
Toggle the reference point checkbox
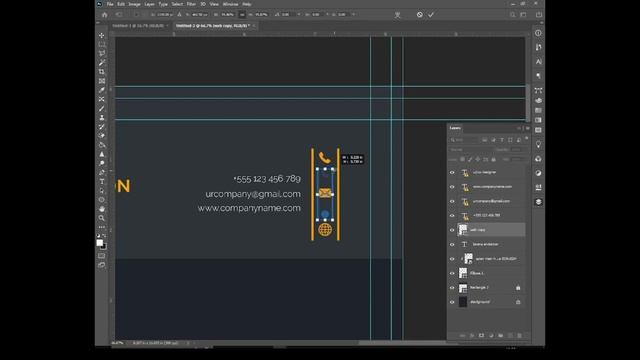[137, 15]
